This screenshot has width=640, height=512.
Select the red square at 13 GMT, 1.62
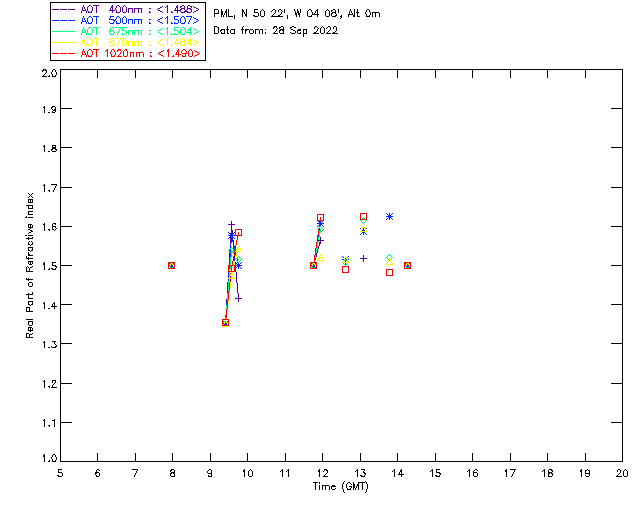pos(363,216)
